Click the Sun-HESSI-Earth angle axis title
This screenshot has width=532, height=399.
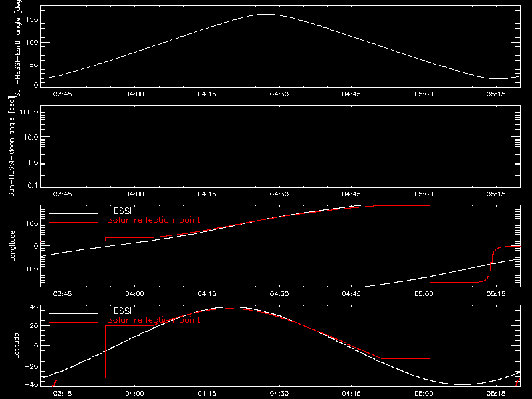click(x=19, y=49)
